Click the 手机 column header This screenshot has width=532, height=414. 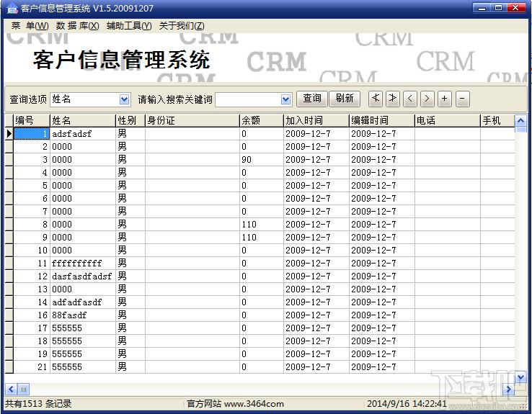tap(497, 121)
